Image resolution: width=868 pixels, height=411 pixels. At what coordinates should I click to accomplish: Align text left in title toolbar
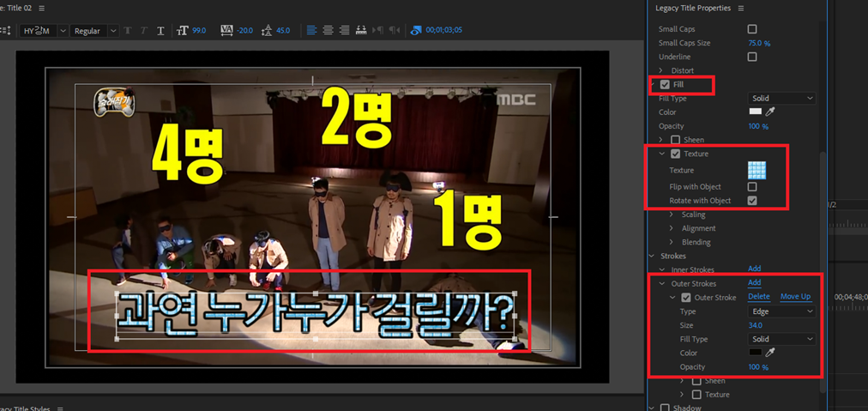311,30
